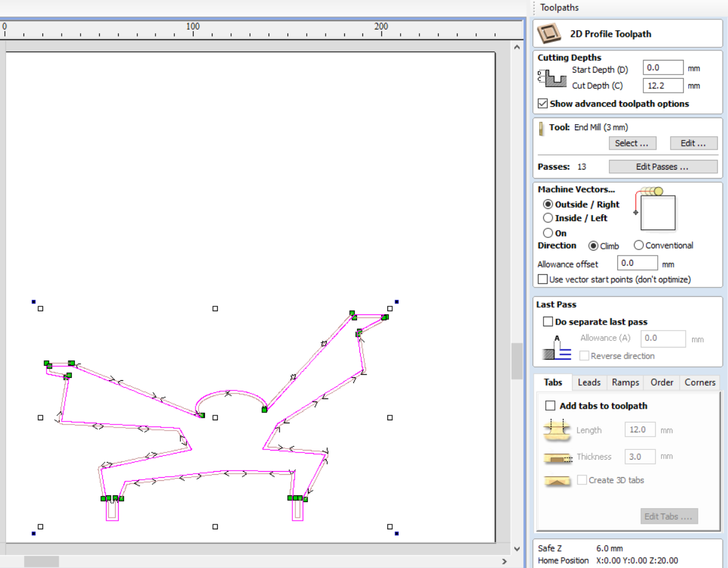Image resolution: width=728 pixels, height=568 pixels.
Task: Open Edit Passes dialog
Action: click(x=662, y=167)
